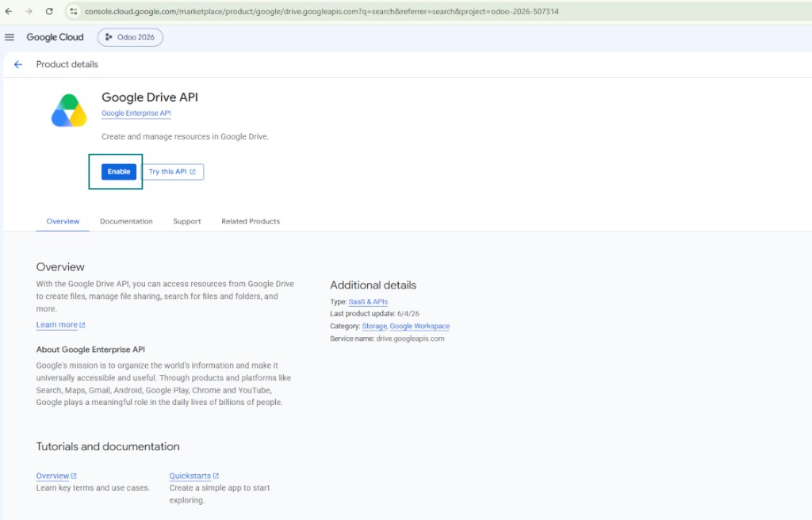The height and width of the screenshot is (520, 812).
Task: Click the browser address bar URL
Action: click(x=321, y=11)
